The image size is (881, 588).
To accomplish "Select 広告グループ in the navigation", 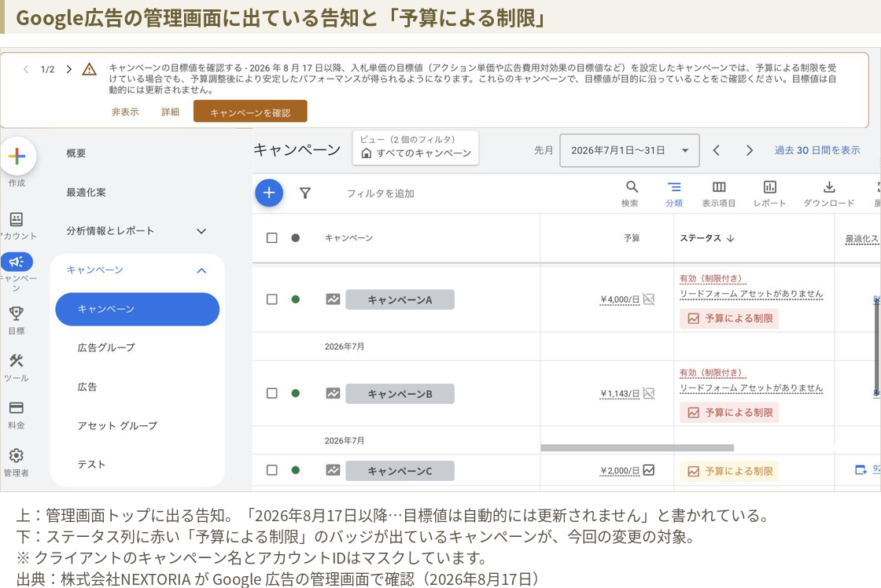I will point(106,347).
